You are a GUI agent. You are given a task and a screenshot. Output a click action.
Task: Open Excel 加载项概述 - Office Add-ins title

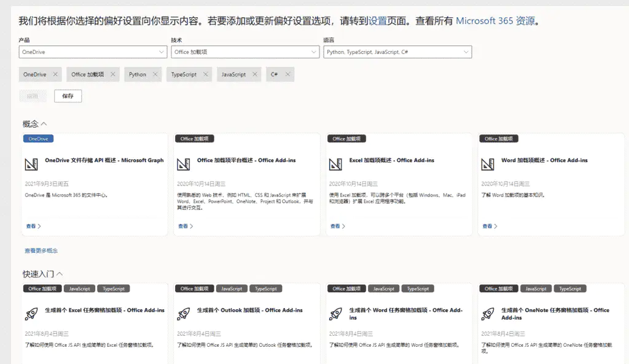point(391,160)
